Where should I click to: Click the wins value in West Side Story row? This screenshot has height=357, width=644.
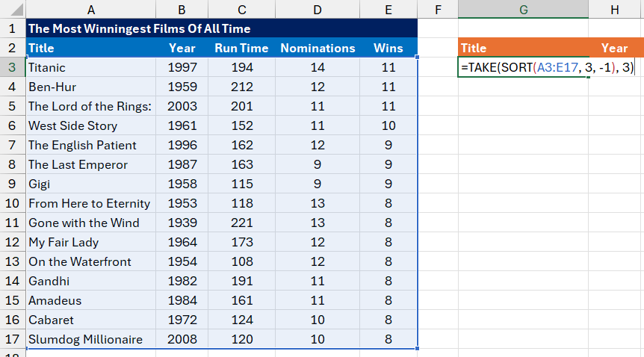click(388, 125)
